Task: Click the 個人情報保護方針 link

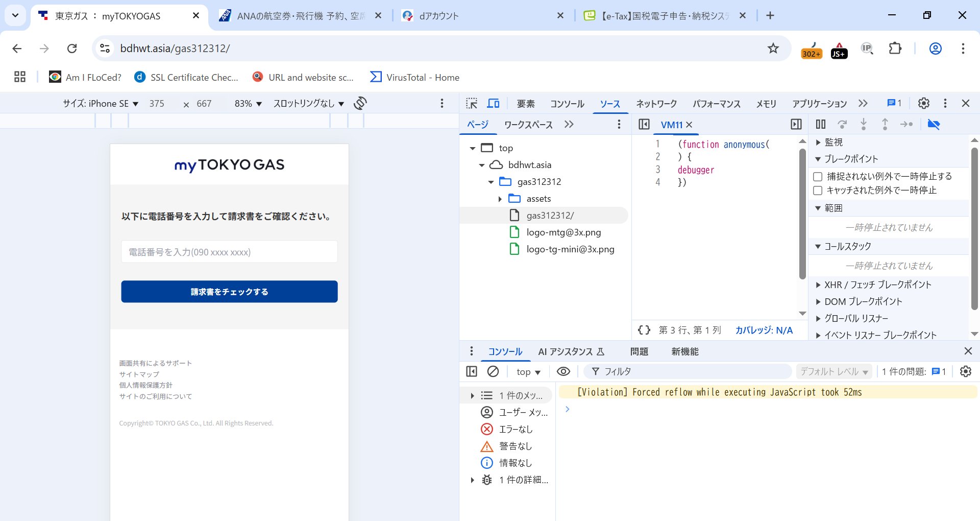Action: pos(145,385)
